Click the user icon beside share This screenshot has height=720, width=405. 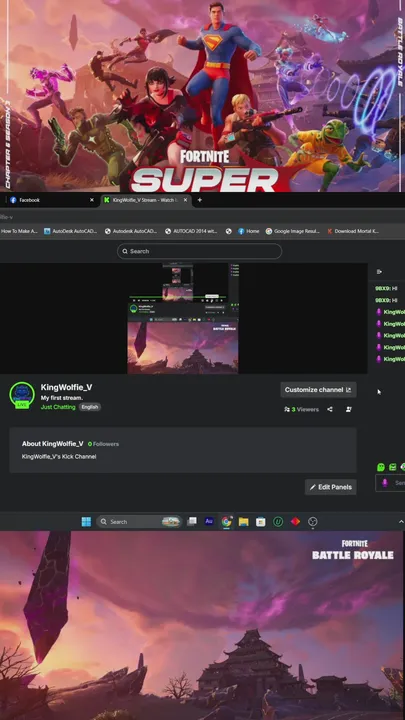[x=349, y=409]
